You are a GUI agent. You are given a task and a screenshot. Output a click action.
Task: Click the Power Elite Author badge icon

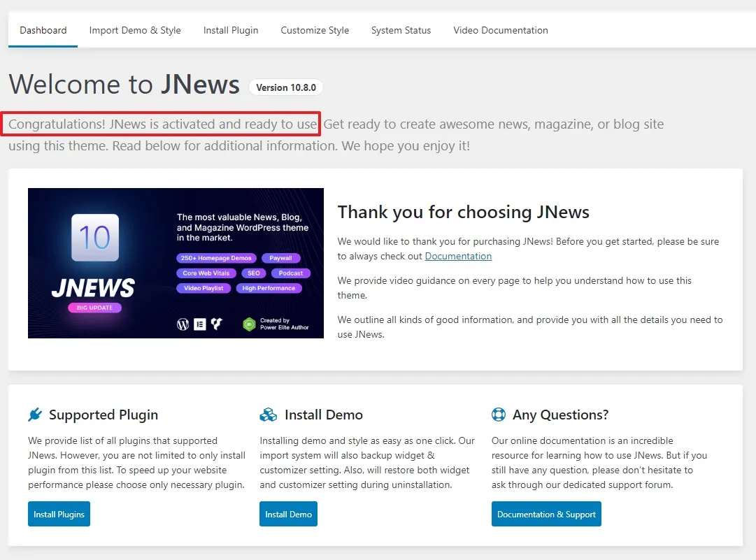(x=249, y=324)
